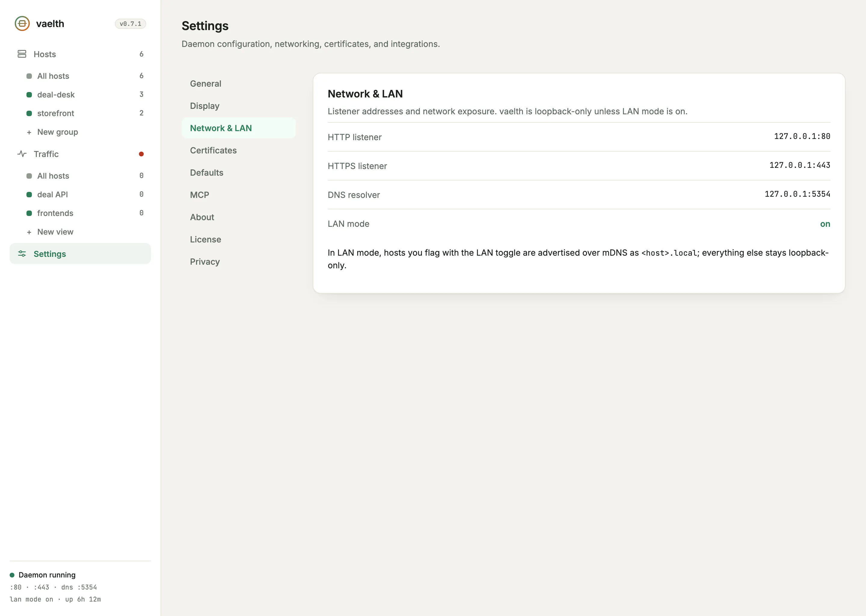This screenshot has width=866, height=616.
Task: Click the Network & LAN panel heading
Action: pos(365,94)
